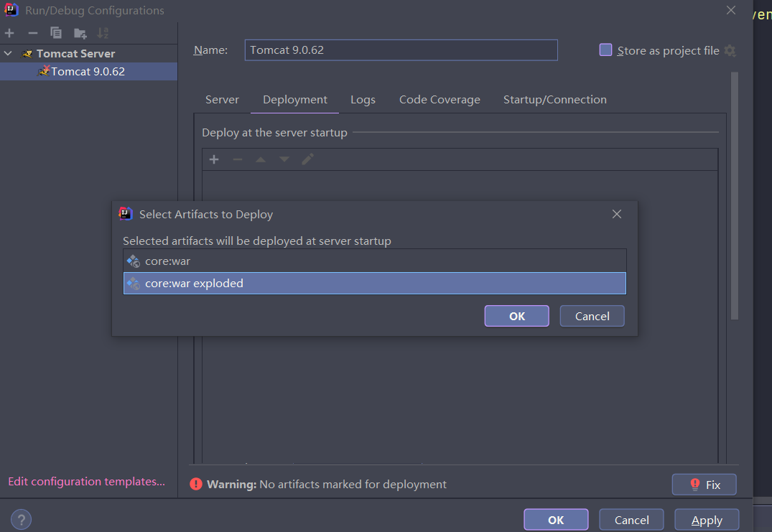This screenshot has height=532, width=772.
Task: Open the Logs tab
Action: pos(363,99)
